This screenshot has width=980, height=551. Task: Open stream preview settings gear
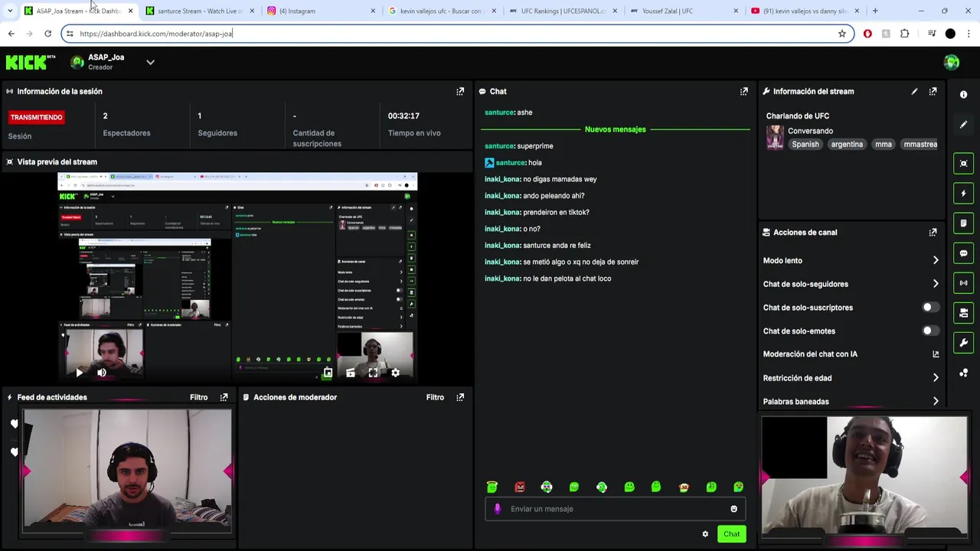tap(395, 373)
